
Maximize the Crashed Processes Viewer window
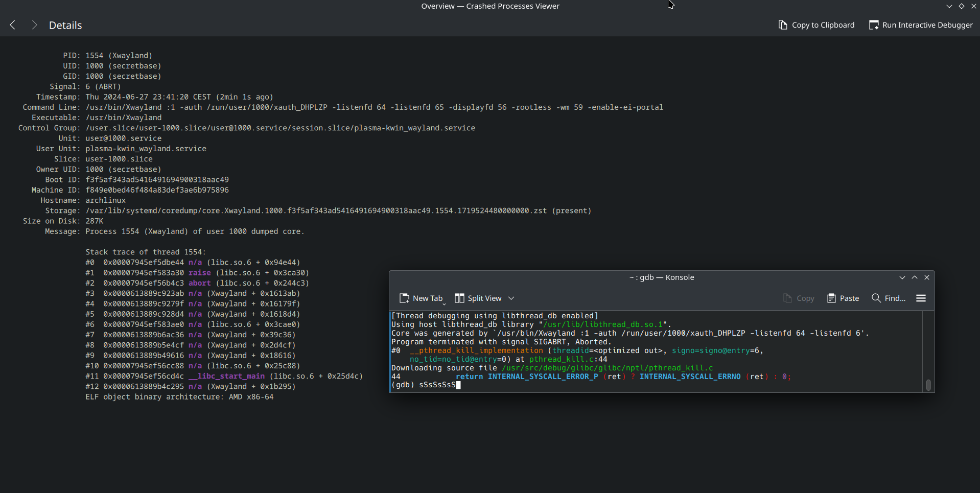[962, 6]
